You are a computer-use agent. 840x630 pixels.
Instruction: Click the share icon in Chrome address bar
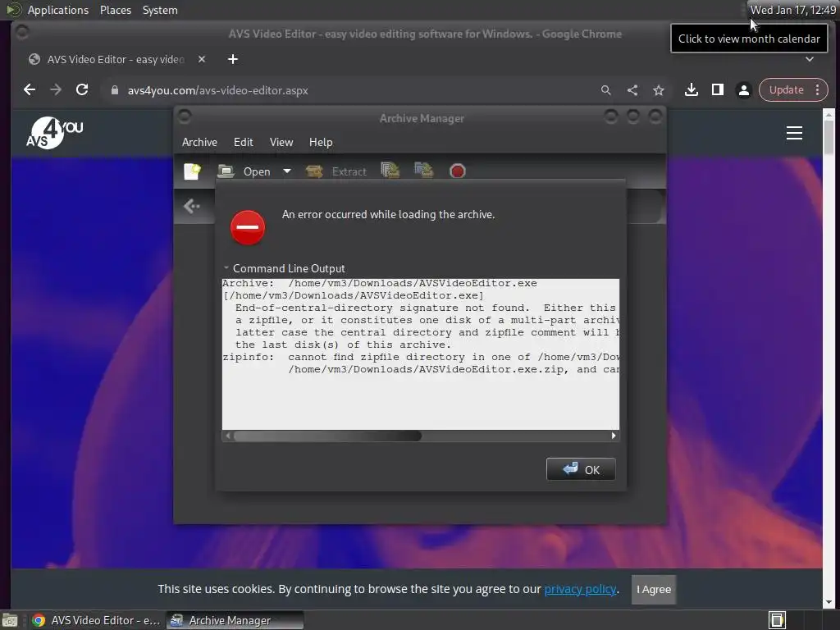(632, 90)
